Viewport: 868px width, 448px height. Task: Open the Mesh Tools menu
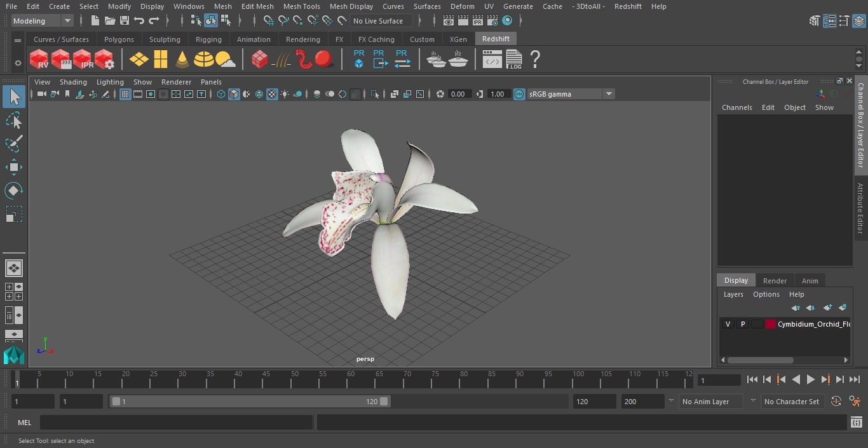click(301, 6)
